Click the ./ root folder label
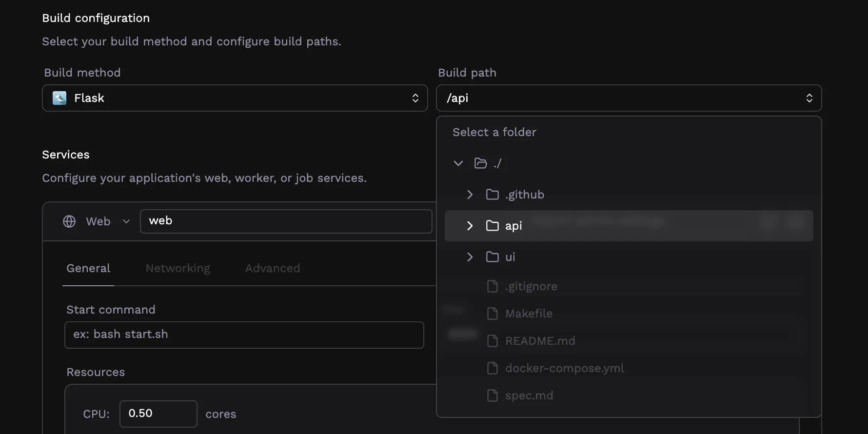Viewport: 868px width, 434px height. tap(497, 163)
